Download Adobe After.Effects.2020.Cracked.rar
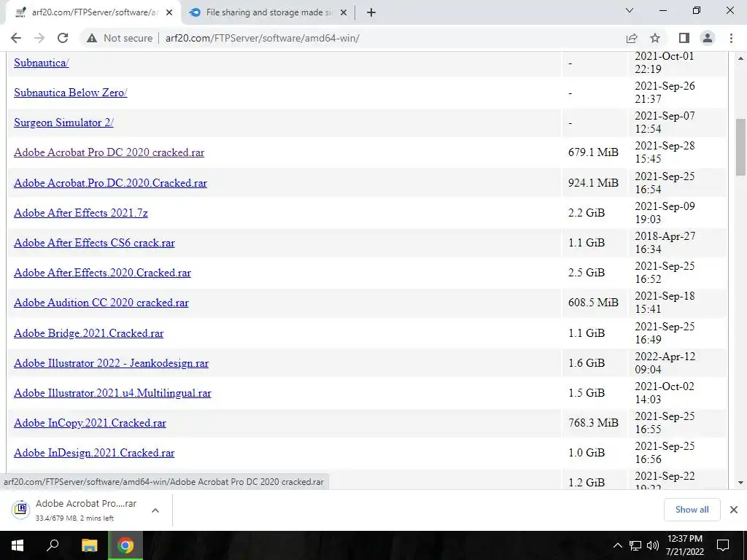This screenshot has height=560, width=747. (102, 273)
